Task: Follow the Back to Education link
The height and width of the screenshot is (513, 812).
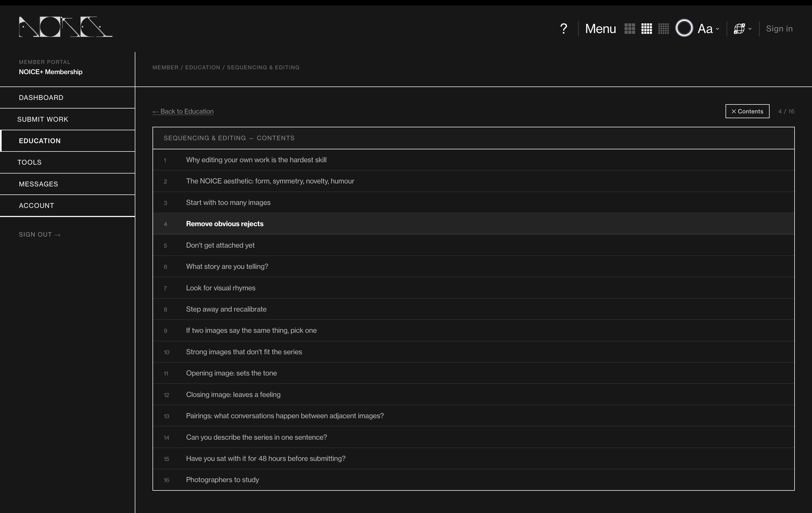Action: coord(183,111)
